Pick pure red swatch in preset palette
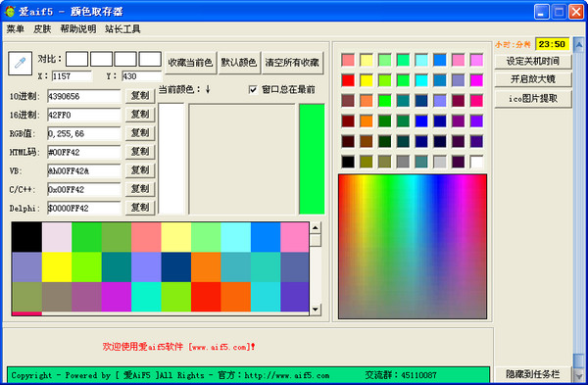 pos(348,80)
